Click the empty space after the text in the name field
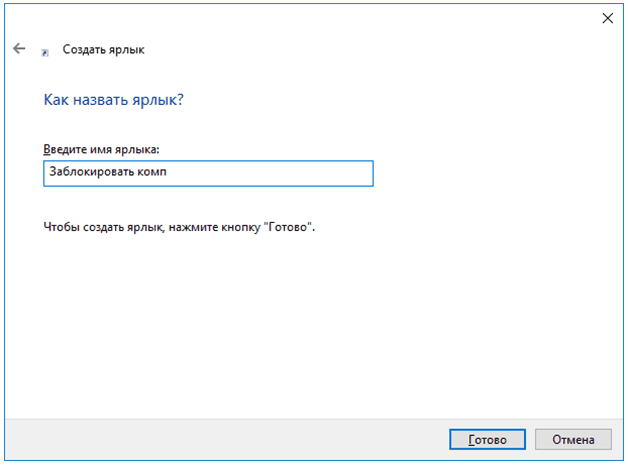Viewport: 628px width, 466px height. (268, 173)
